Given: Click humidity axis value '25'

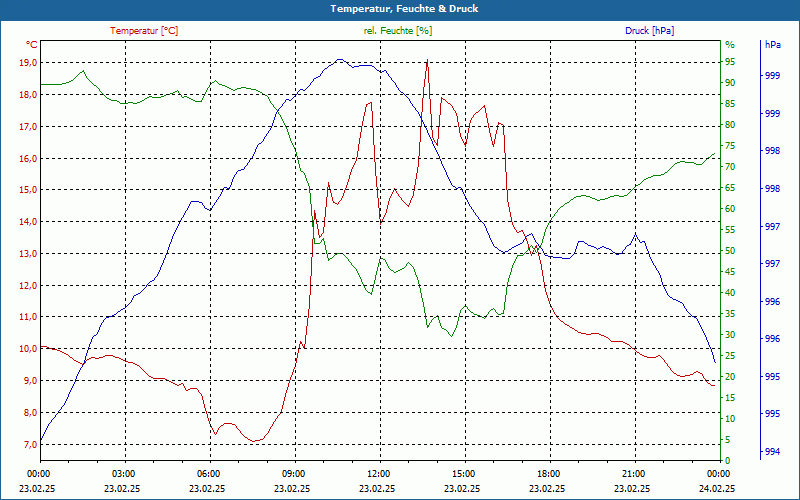Looking at the screenshot, I should [x=730, y=356].
